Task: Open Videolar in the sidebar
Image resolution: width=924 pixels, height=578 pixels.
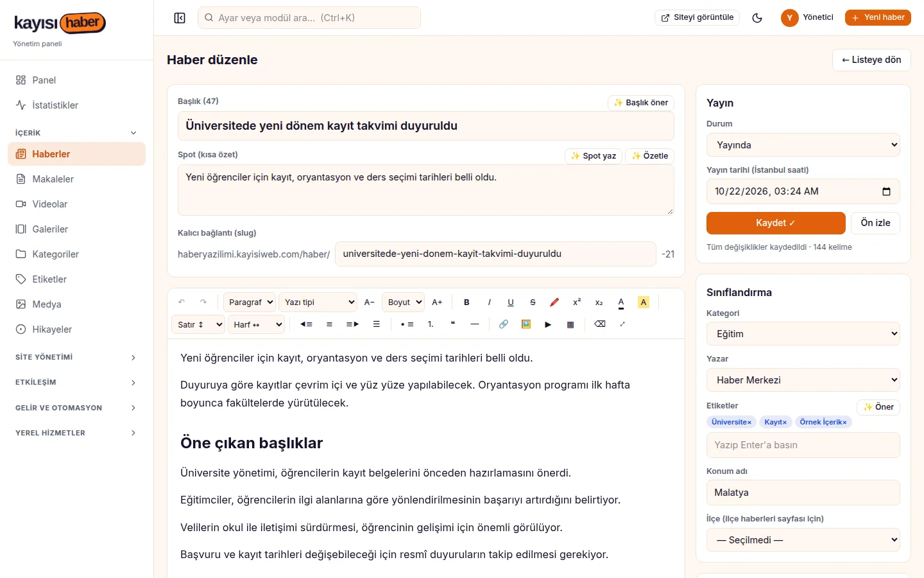Action: (x=76, y=204)
